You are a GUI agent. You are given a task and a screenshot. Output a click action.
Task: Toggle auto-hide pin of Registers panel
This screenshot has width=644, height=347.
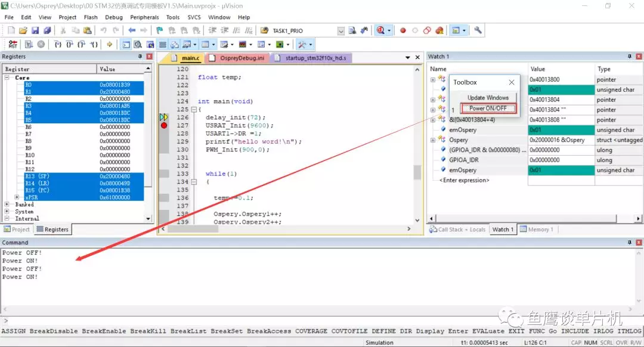click(x=140, y=57)
